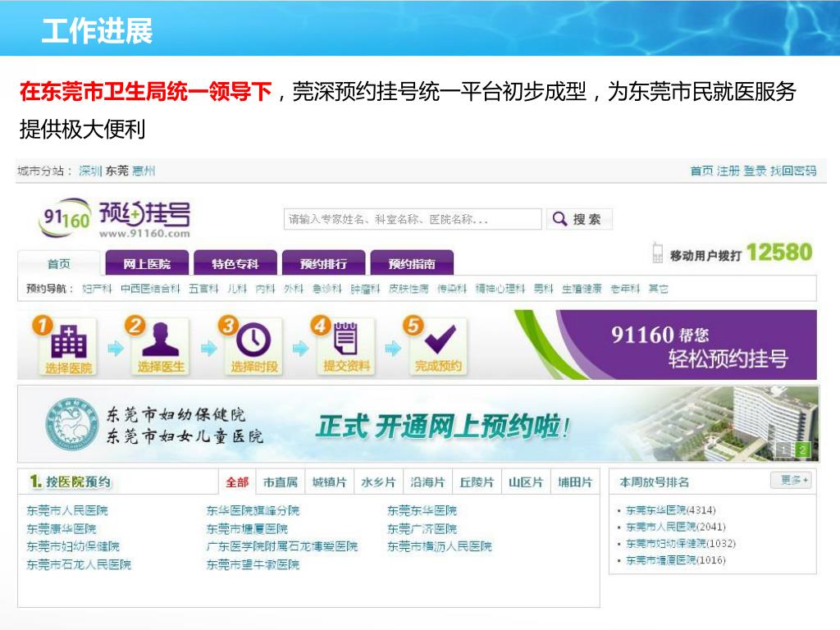The height and width of the screenshot is (630, 840).
Task: Switch banner to slide indicator 1
Action: click(x=783, y=450)
